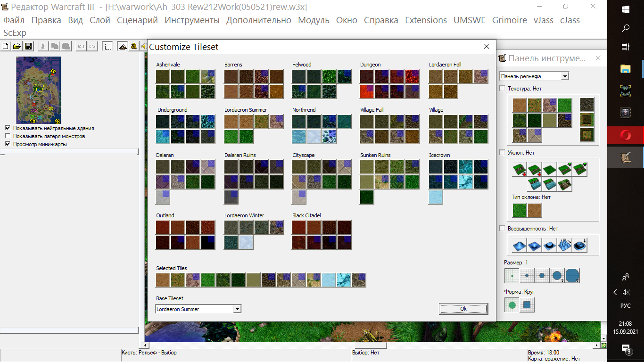Open the Base Tileset dropdown
This screenshot has width=644, height=362.
237,309
